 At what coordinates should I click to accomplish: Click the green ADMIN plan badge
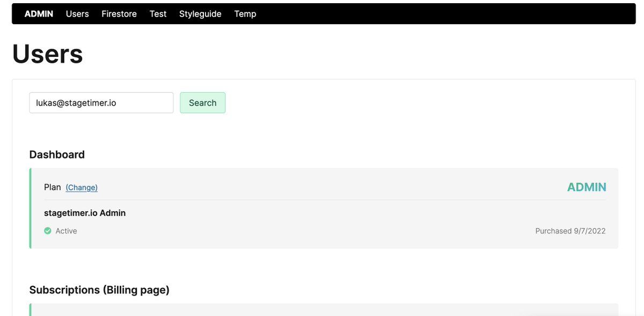tap(587, 187)
